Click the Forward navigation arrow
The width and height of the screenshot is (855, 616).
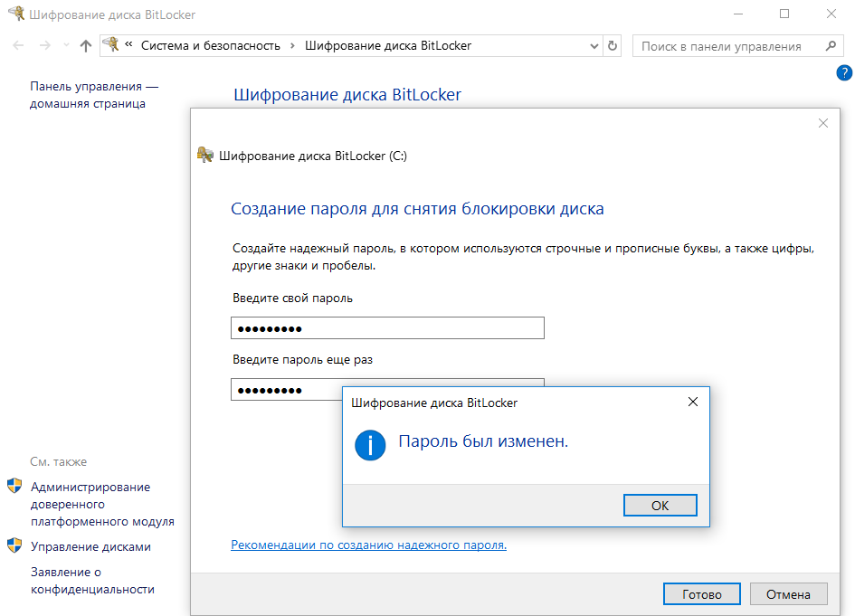click(x=44, y=46)
